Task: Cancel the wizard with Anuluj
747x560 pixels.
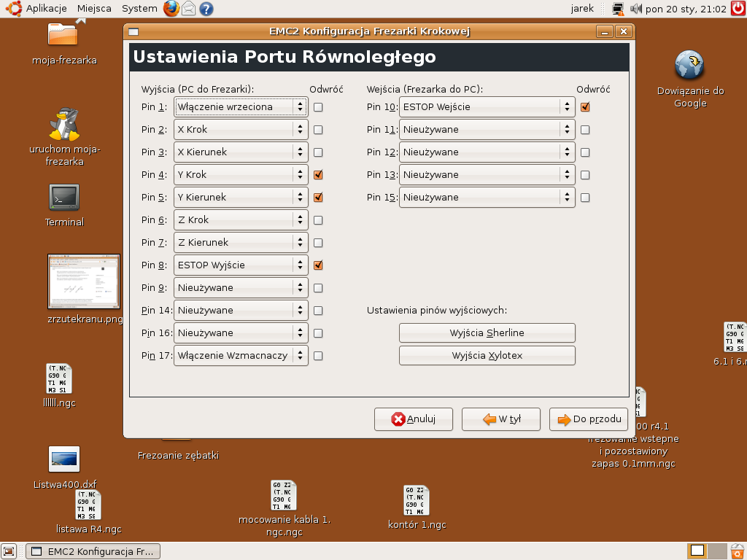Action: click(414, 419)
